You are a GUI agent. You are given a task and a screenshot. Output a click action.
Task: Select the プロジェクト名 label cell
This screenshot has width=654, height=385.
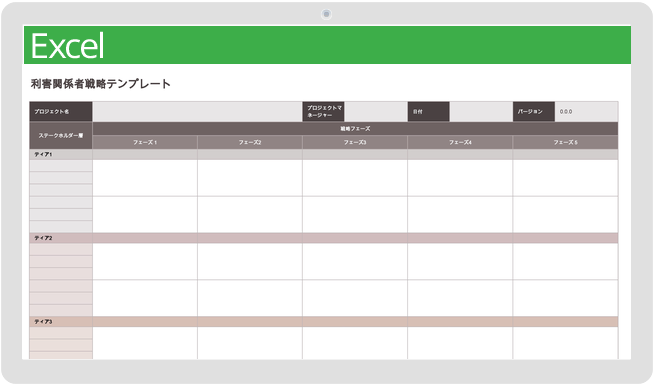click(61, 112)
